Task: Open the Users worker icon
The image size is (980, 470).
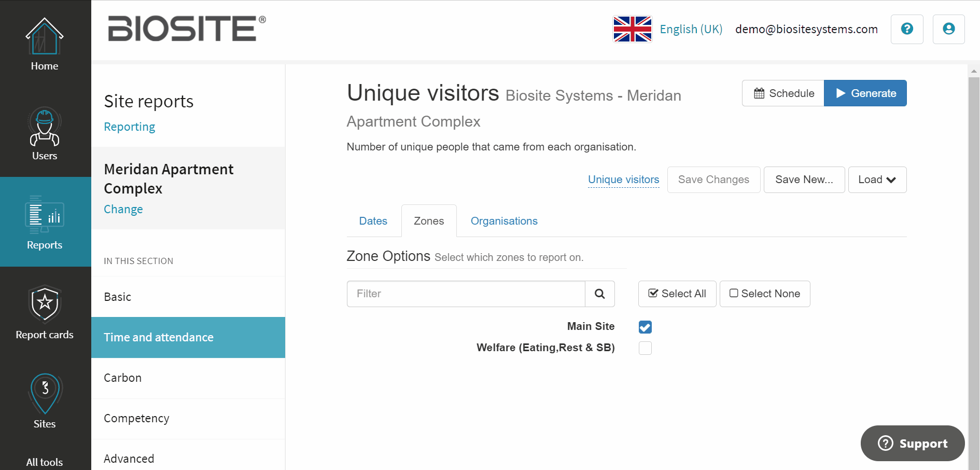Action: pyautogui.click(x=45, y=127)
